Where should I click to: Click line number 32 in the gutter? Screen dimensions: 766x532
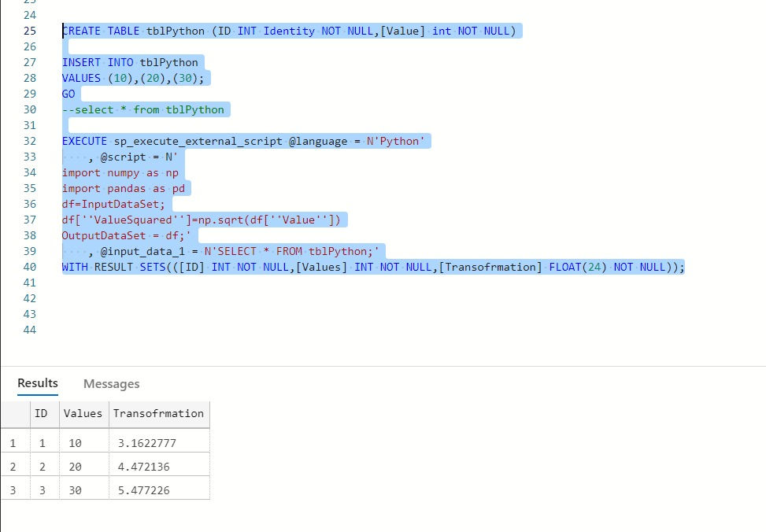(30, 141)
